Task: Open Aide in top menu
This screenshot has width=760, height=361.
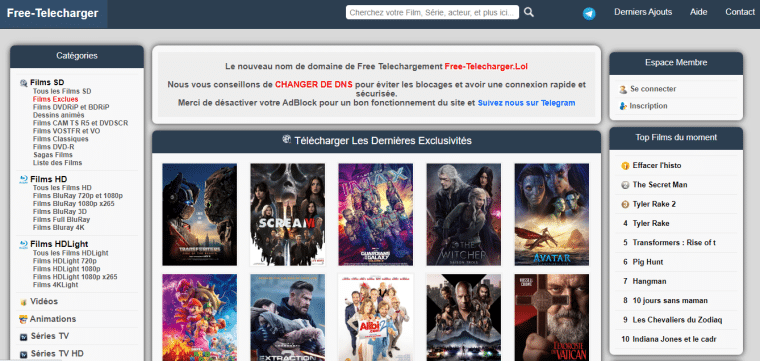Action: pos(698,12)
